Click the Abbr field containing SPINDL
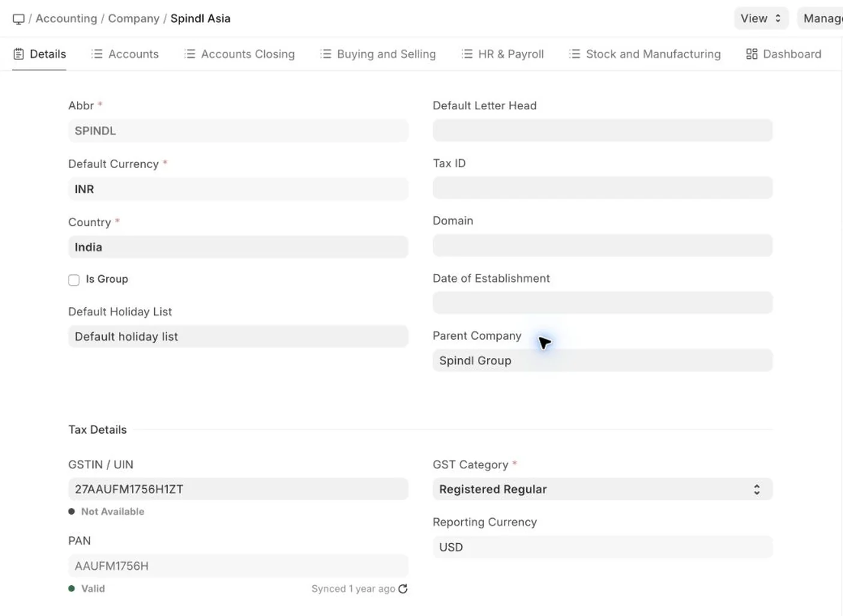Screen dimensions: 843x616 click(x=238, y=131)
